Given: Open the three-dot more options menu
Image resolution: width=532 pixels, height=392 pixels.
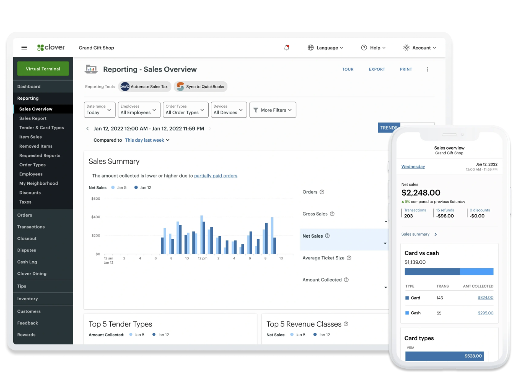Looking at the screenshot, I should pos(427,69).
